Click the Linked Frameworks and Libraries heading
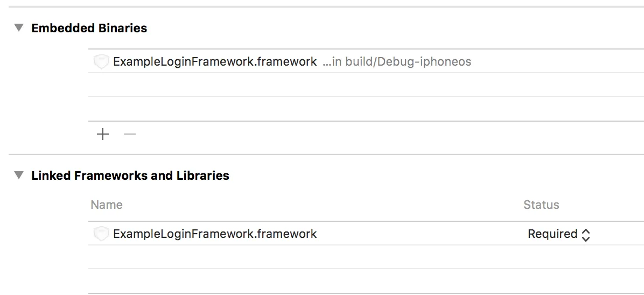Image resolution: width=644 pixels, height=295 pixels. click(x=130, y=175)
